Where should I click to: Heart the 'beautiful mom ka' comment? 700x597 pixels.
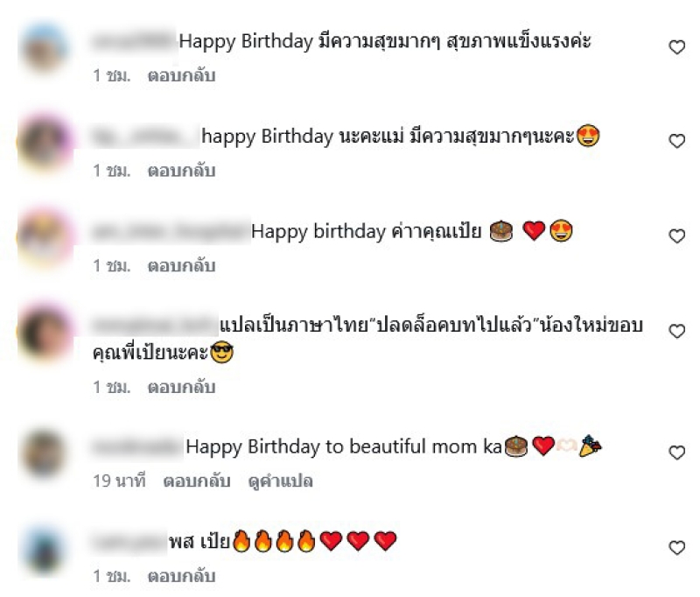[676, 453]
